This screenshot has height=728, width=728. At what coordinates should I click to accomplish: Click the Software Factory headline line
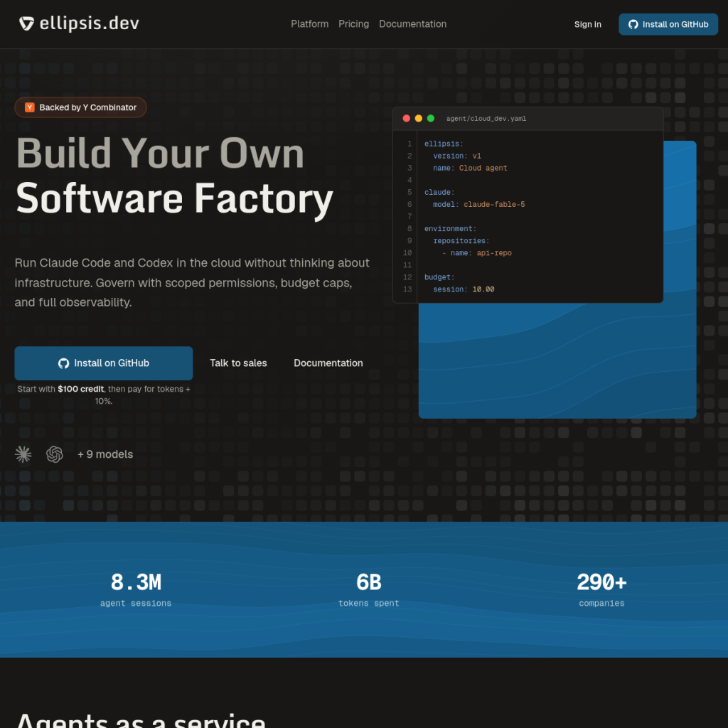click(x=175, y=199)
